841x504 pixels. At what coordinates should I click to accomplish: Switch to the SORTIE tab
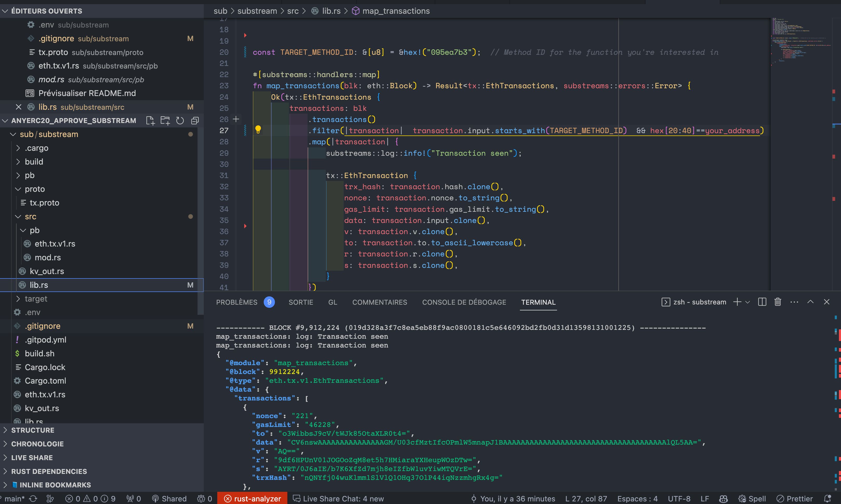pos(301,302)
